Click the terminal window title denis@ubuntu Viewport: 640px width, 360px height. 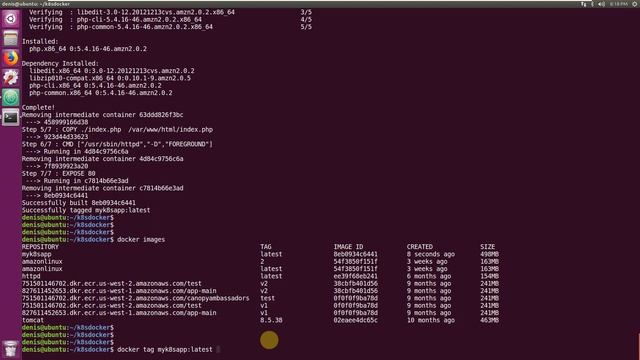[x=36, y=4]
